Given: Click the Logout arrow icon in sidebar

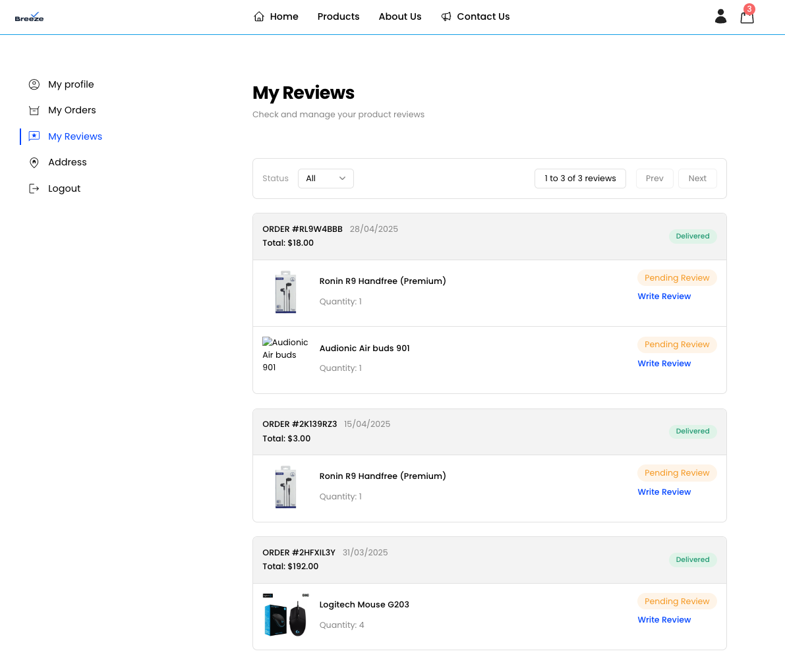Looking at the screenshot, I should tap(34, 188).
